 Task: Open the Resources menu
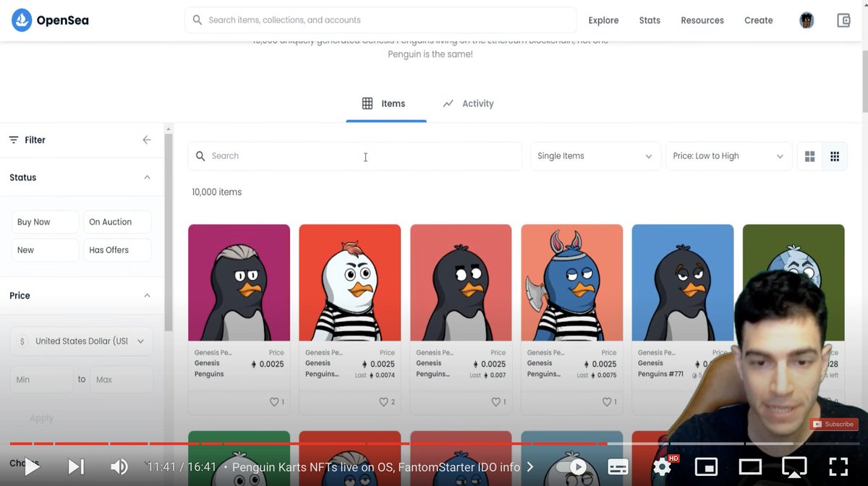click(702, 20)
